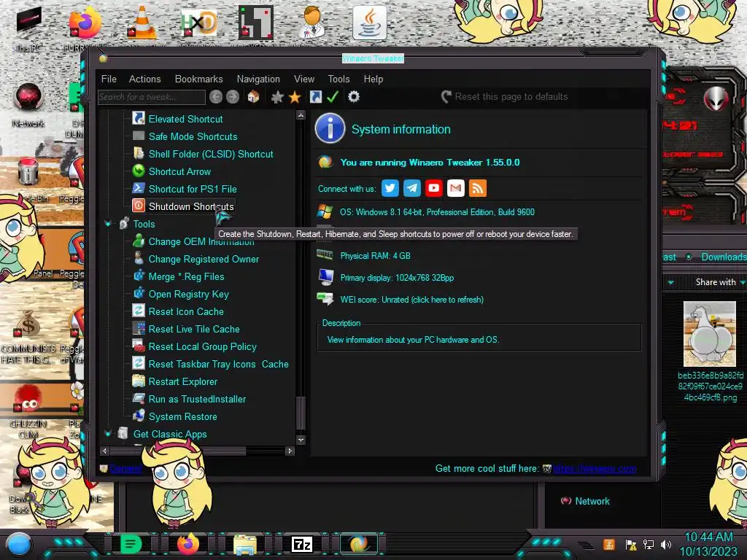Viewport: 747px width, 560px height.
Task: Open the Telegram channel icon
Action: coord(411,188)
